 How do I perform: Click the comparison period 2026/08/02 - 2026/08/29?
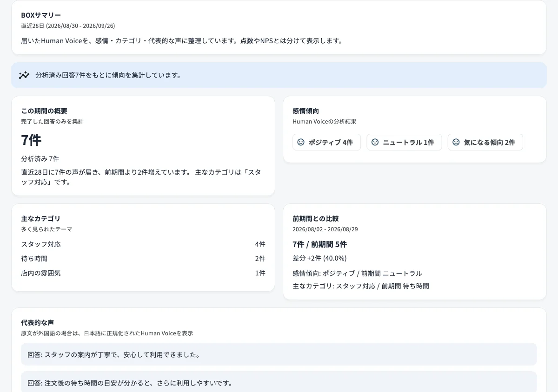[x=325, y=229]
